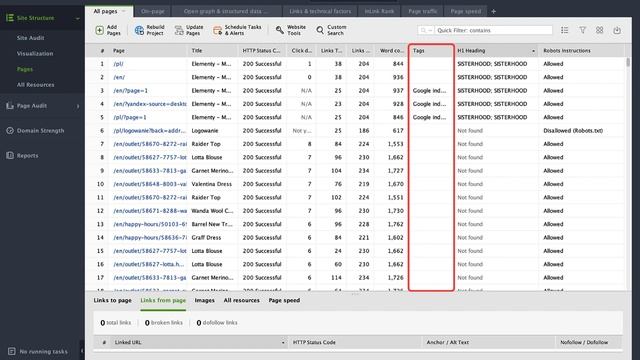This screenshot has height=360, width=640.
Task: Click the Add Pages icon
Action: pos(100,30)
